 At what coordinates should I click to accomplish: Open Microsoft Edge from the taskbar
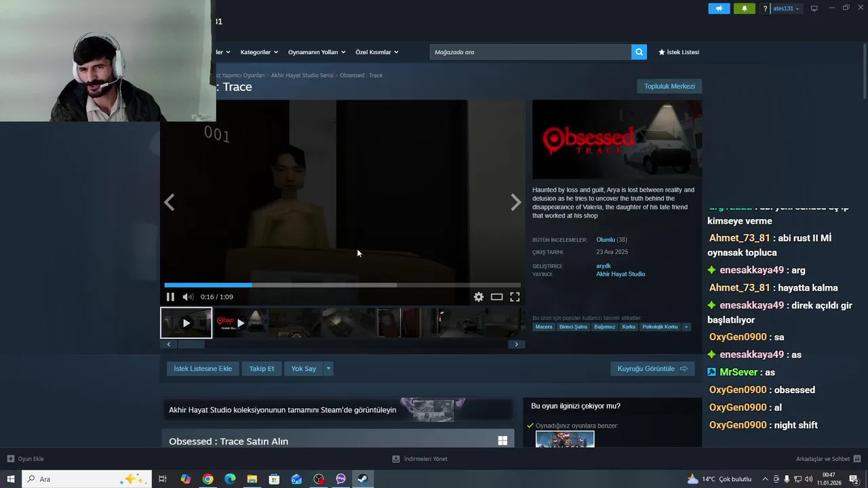pyautogui.click(x=230, y=479)
